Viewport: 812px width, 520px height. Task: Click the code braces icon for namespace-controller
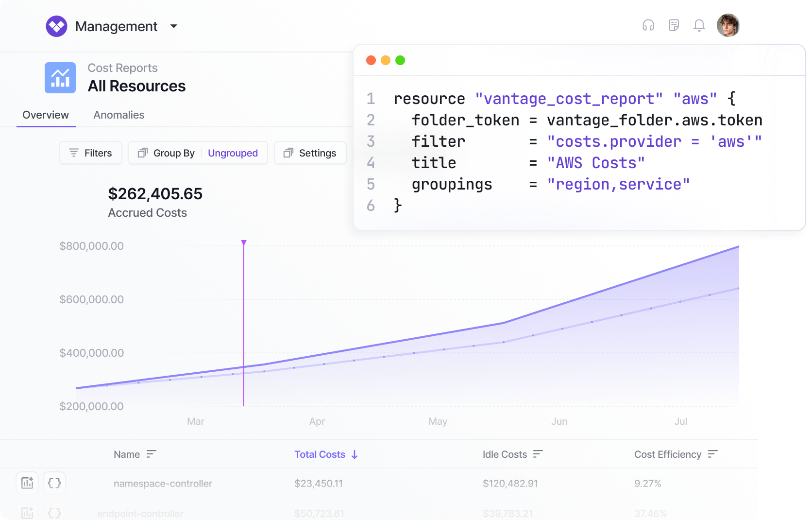[54, 483]
